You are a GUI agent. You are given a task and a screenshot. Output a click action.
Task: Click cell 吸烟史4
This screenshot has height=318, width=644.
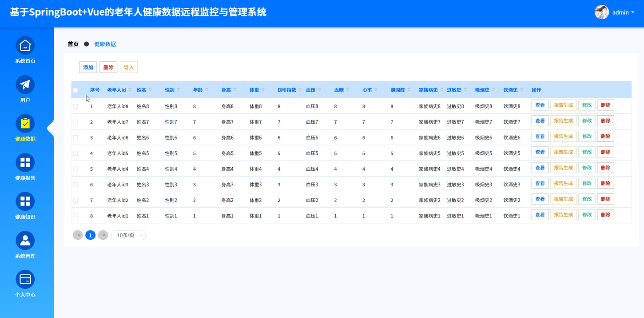point(484,169)
